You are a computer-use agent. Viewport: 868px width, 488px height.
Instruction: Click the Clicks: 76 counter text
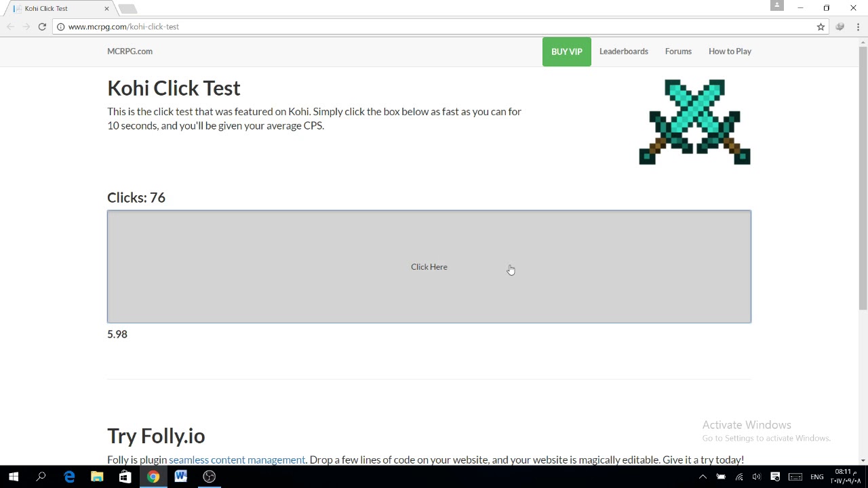(x=136, y=197)
